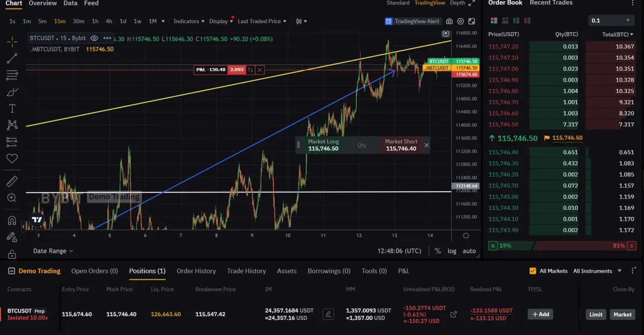
Task: Toggle BTCUSDT symbol visibility eye icon
Action: click(94, 39)
